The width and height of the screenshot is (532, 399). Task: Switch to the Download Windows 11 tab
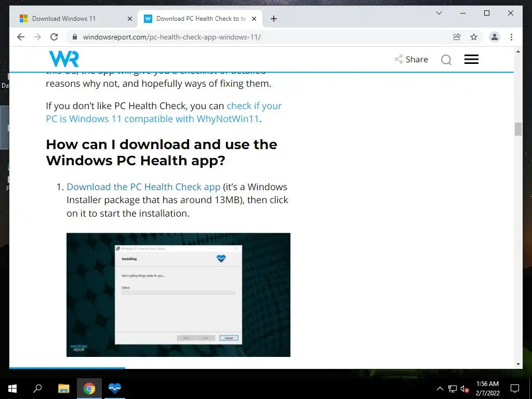[x=74, y=19]
